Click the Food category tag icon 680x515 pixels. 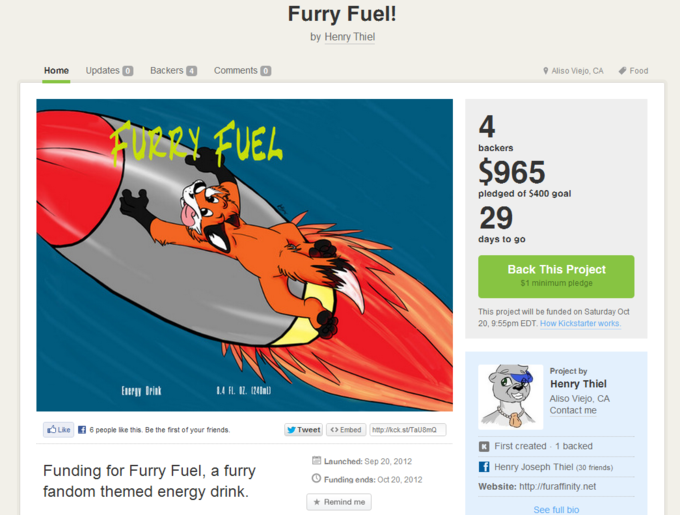(622, 71)
